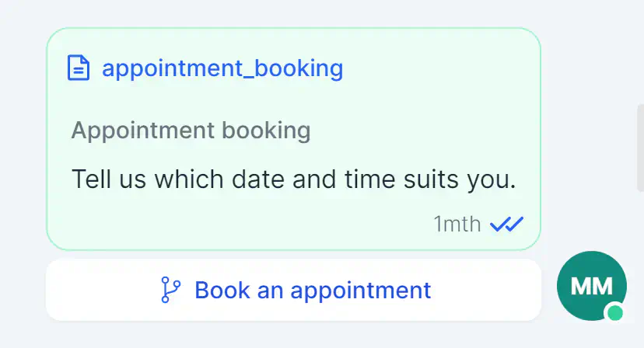The image size is (644, 348).
Task: Click the scrollbar thumb at the right edge
Action: coord(640,148)
